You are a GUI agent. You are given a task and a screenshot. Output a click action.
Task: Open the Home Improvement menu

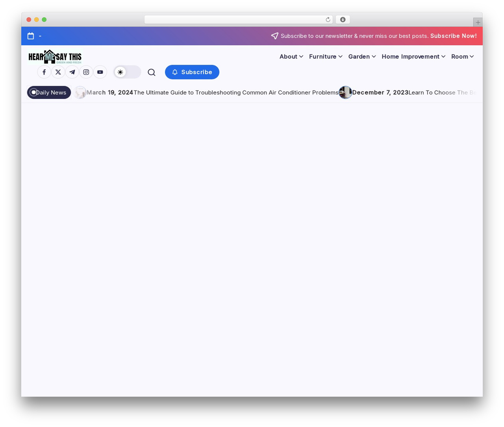pos(413,56)
